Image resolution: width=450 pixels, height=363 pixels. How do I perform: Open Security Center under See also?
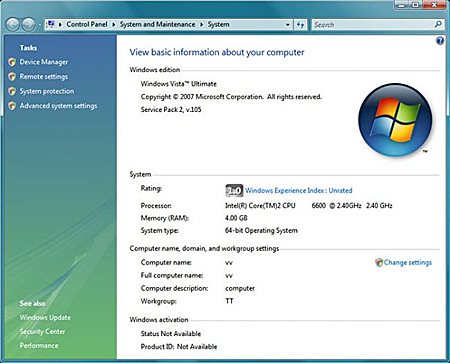point(42,332)
